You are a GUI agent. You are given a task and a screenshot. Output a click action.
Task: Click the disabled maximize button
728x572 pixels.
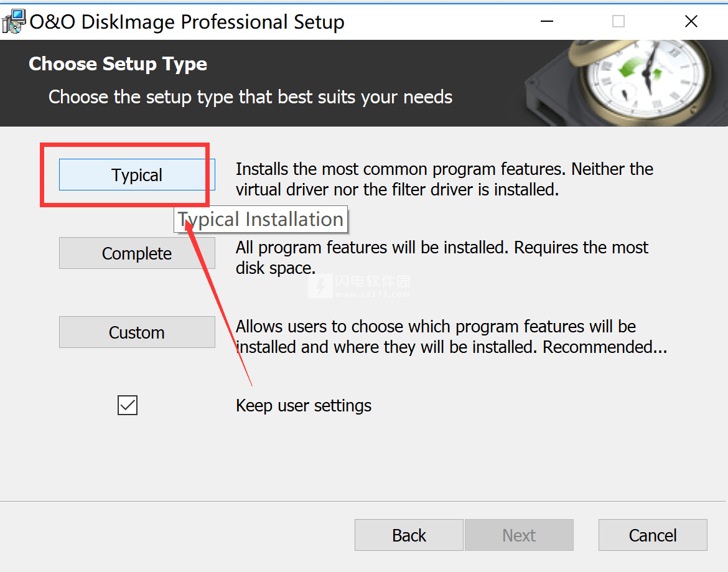618,21
